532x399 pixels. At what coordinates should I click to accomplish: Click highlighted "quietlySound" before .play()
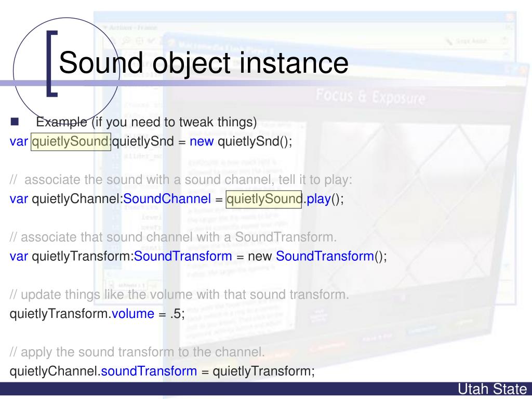pos(263,199)
